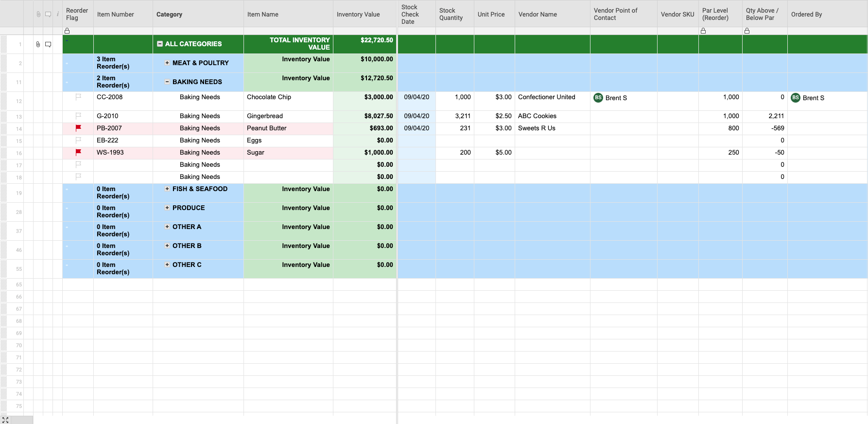868x424 pixels.
Task: Select the Unit Price column header
Action: 494,14
